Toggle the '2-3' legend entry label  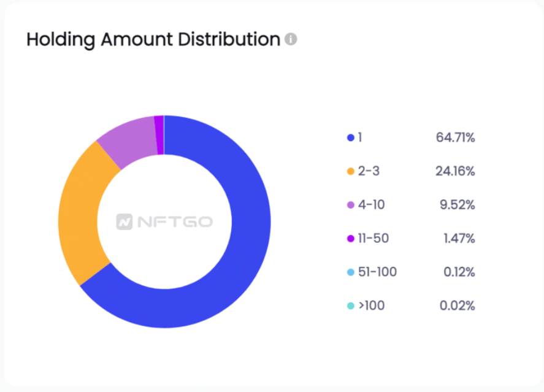click(x=369, y=171)
